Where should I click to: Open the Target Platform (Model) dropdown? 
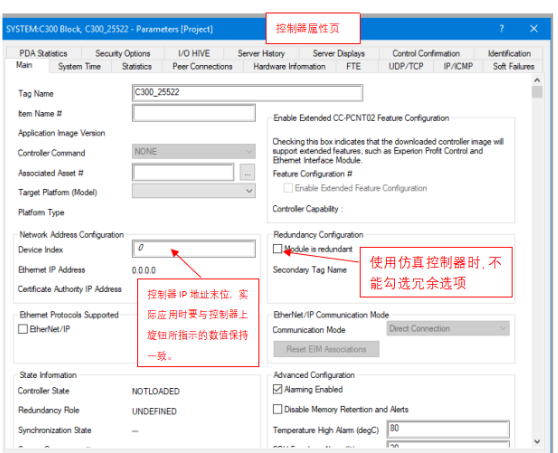(x=194, y=191)
